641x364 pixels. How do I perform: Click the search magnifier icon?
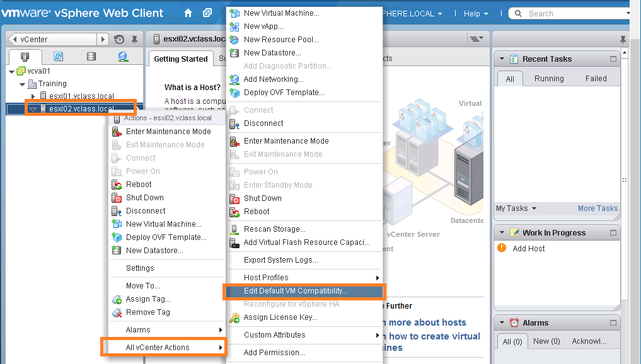pyautogui.click(x=518, y=13)
